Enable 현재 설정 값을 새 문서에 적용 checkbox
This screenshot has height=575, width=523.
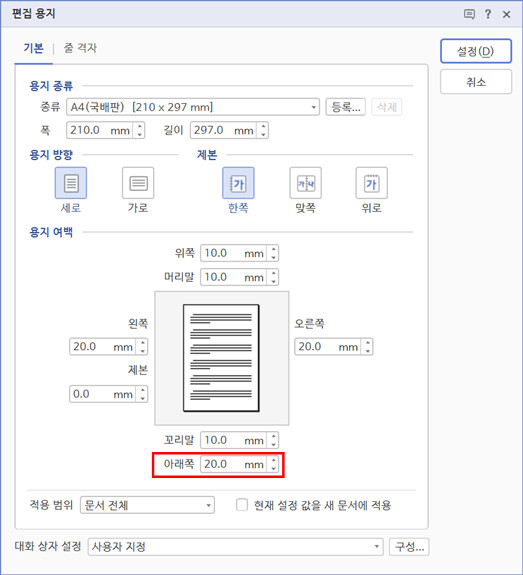point(242,505)
